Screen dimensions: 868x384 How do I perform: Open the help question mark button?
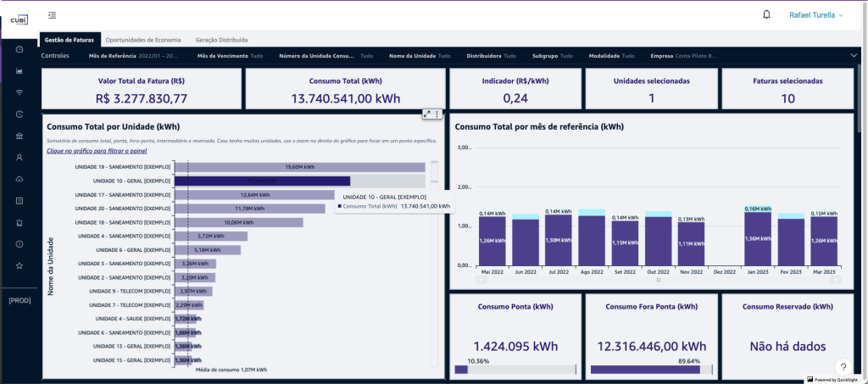(843, 366)
